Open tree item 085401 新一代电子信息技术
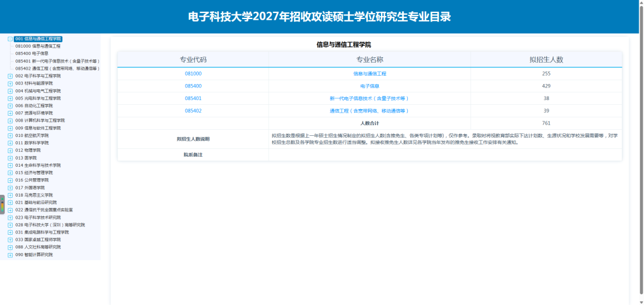This screenshot has height=305, width=644. point(57,61)
